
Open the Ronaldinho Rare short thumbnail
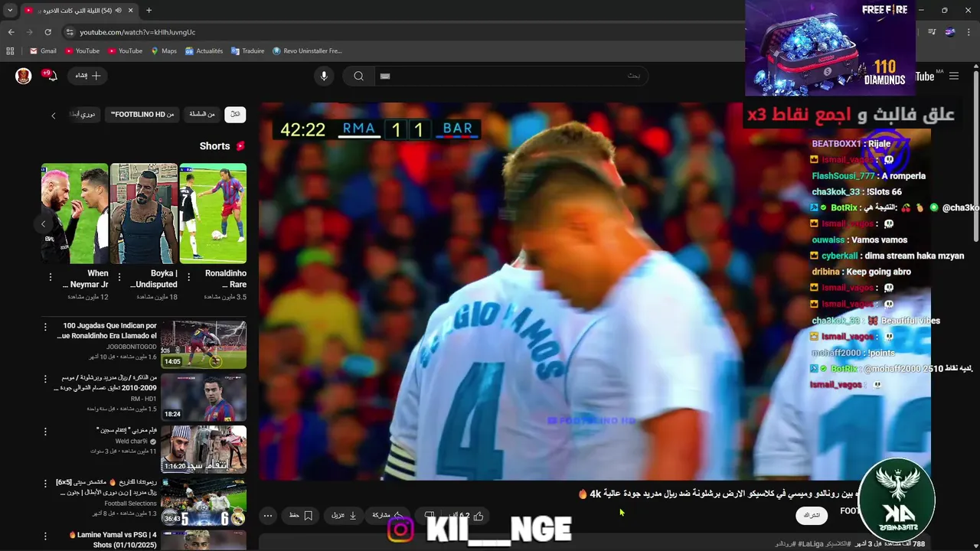(213, 213)
